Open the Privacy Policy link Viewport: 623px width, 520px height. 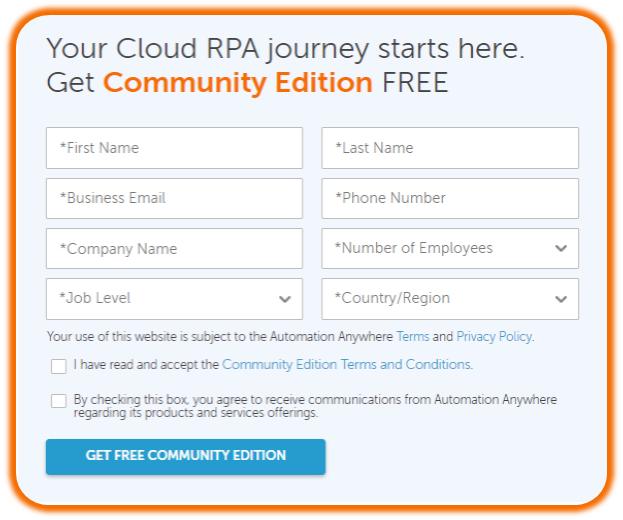pos(495,337)
